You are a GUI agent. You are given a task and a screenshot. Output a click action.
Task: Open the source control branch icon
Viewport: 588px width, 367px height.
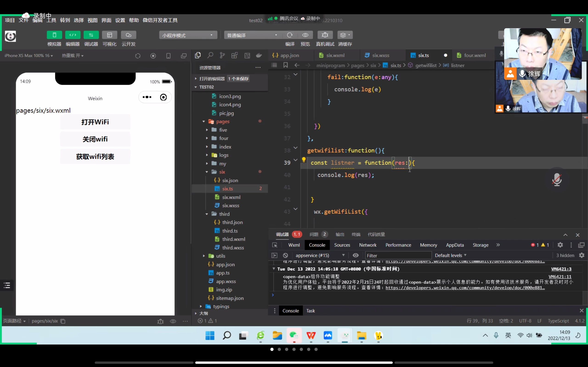pos(222,56)
